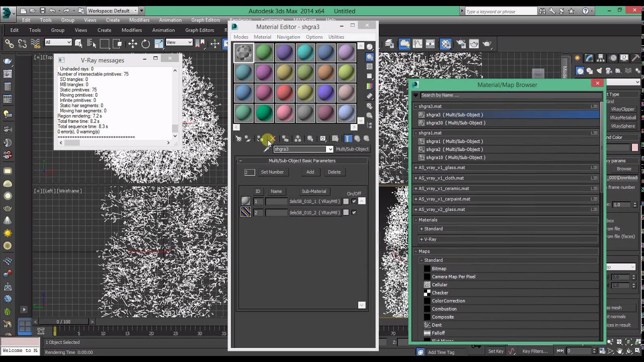Activate the Select by Name tool
This screenshot has width=644, height=362.
91,44
